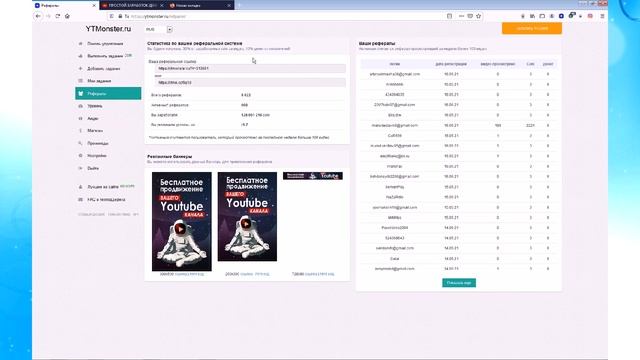Click the icon beside 'Лучшие на сайте'

(80, 187)
